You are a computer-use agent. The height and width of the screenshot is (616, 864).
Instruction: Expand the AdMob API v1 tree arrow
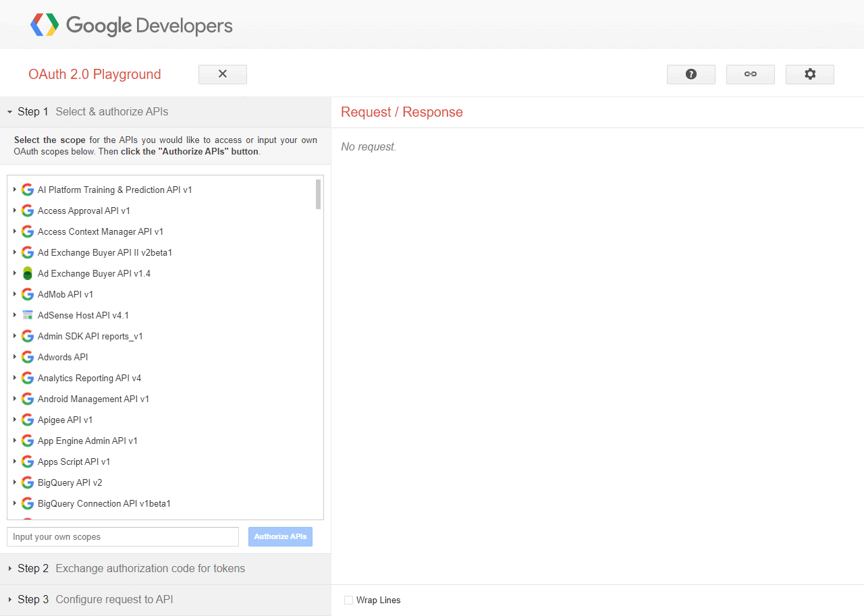coord(14,294)
